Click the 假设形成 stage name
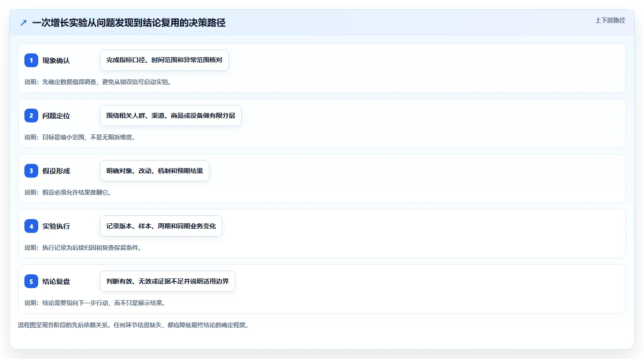This screenshot has height=359, width=644. (56, 171)
